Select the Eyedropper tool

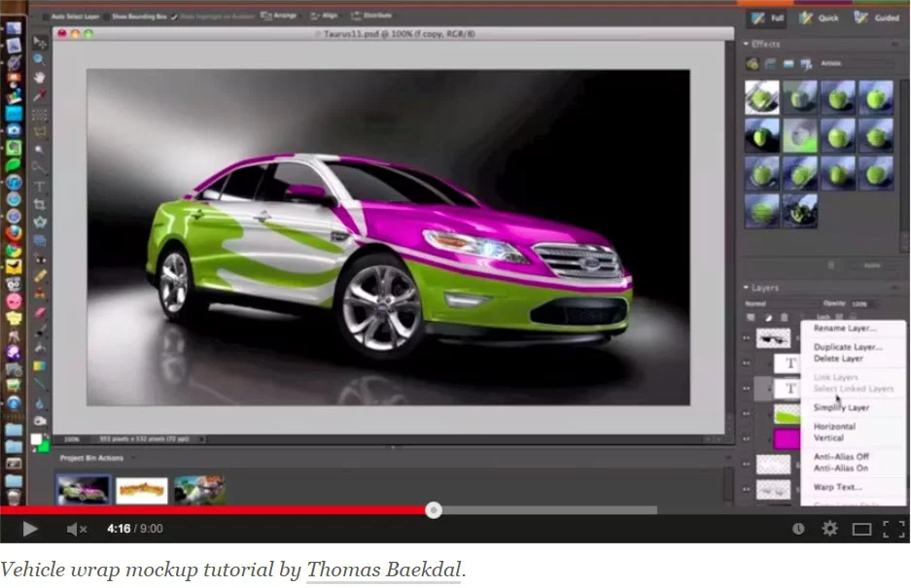[40, 95]
